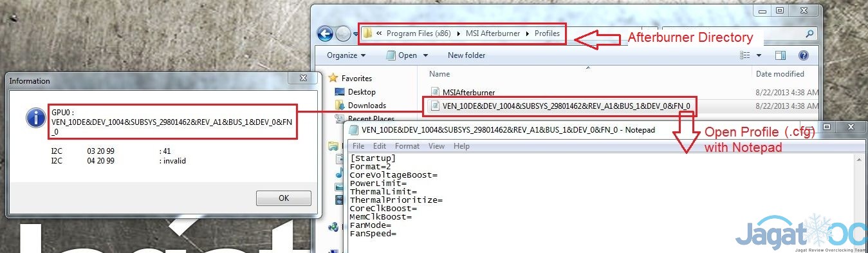Screen dimensions: 868x253
Task: Select Favorites in navigation pane
Action: 356,79
